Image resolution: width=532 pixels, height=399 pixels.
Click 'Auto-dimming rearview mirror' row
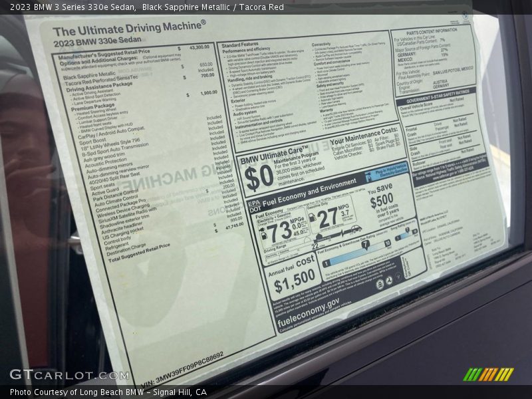118,172
